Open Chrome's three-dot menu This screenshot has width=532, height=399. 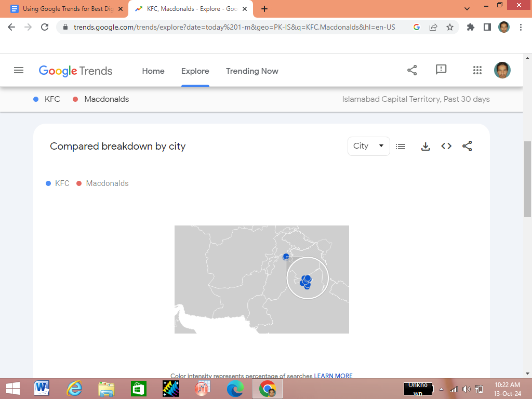coord(521,27)
